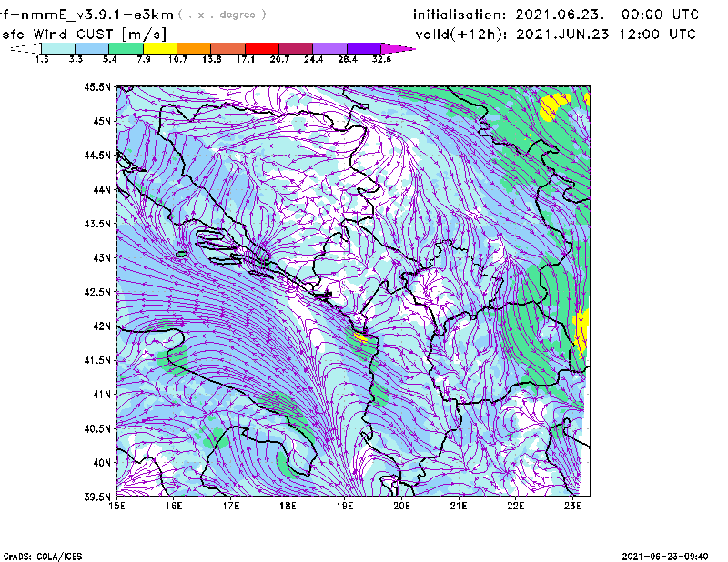Click the orange 10.7–13.8 legend swatch

coord(194,48)
